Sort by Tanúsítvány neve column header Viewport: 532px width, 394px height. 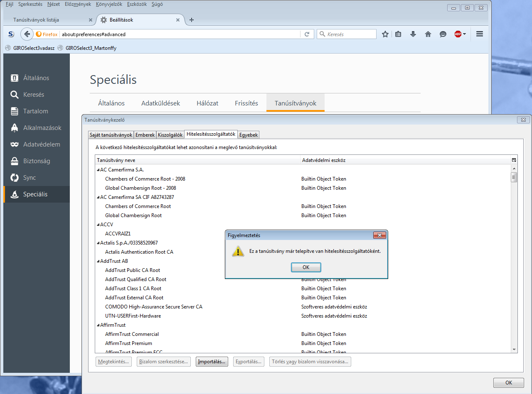[x=197, y=160]
